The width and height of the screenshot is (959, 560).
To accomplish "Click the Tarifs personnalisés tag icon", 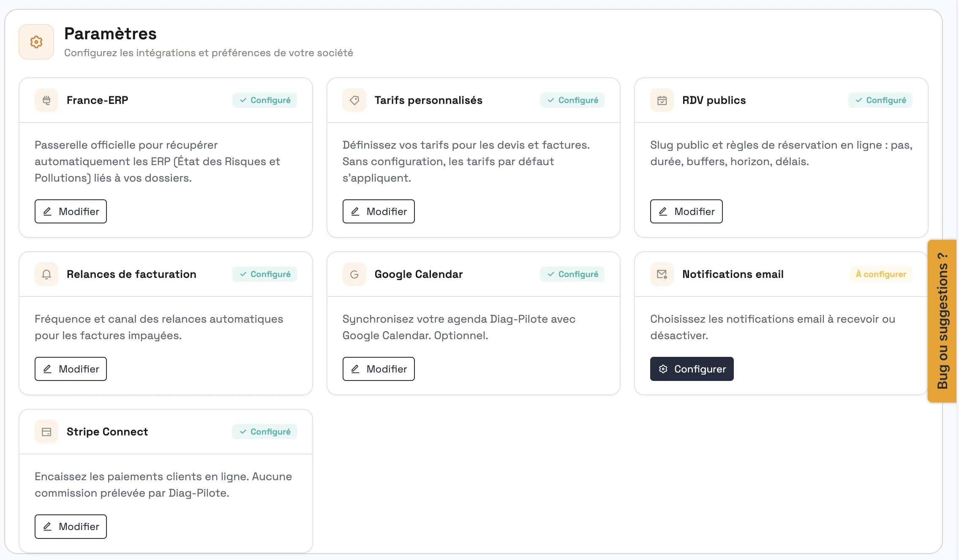I will coord(354,100).
